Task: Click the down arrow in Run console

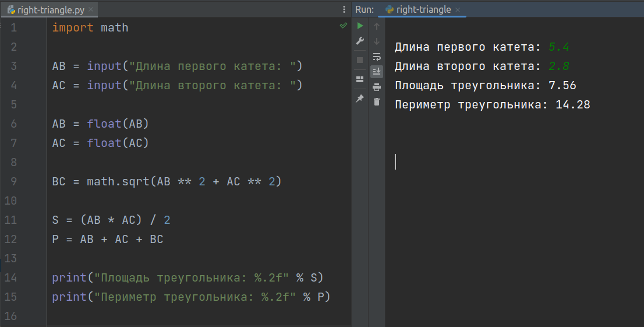Action: 377,41
